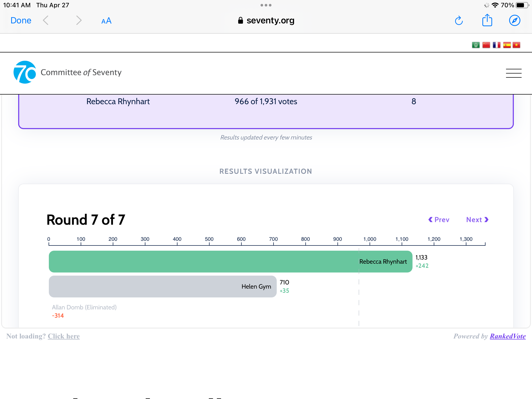Viewport: 532px width, 399px height.
Task: Open the RankedVote link
Action: click(x=508, y=336)
